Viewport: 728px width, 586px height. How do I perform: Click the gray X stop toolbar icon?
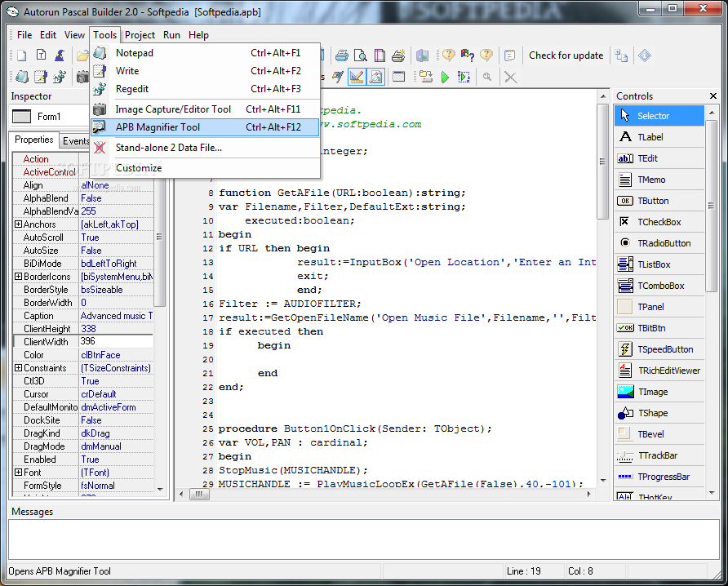(x=511, y=77)
